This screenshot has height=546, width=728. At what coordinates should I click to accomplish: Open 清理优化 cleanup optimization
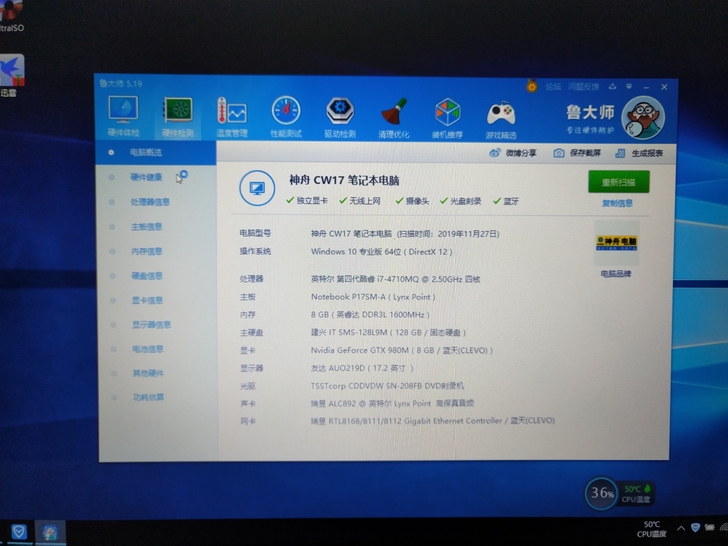(394, 118)
